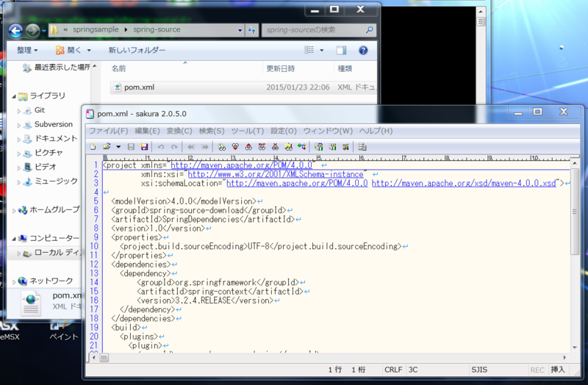588x385 pixels.
Task: Open the common settings icon in sakura toolbar
Action: click(x=345, y=146)
